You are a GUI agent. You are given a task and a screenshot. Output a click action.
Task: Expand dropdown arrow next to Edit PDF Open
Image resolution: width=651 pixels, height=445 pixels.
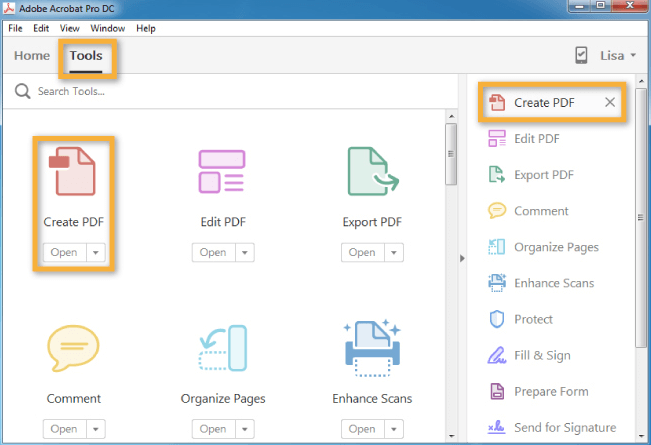245,253
